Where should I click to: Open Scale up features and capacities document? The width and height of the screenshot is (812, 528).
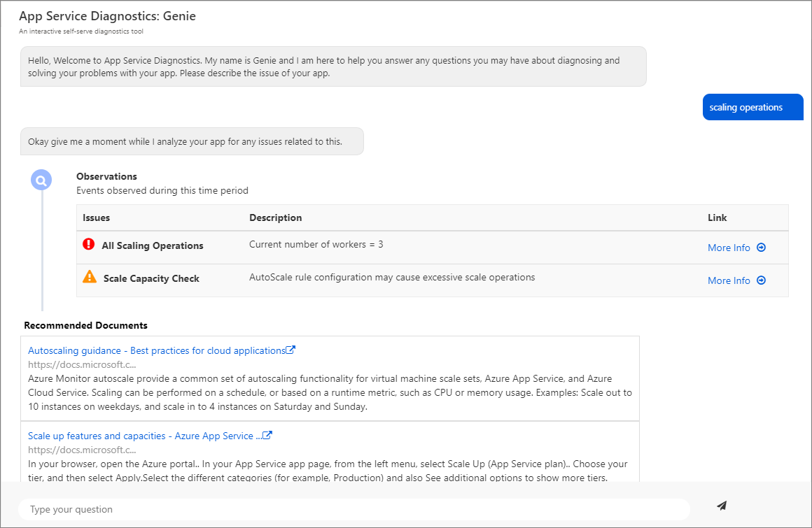144,436
